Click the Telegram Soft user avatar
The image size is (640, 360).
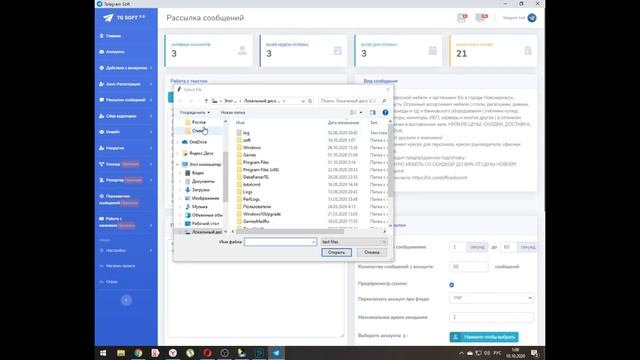coord(532,18)
